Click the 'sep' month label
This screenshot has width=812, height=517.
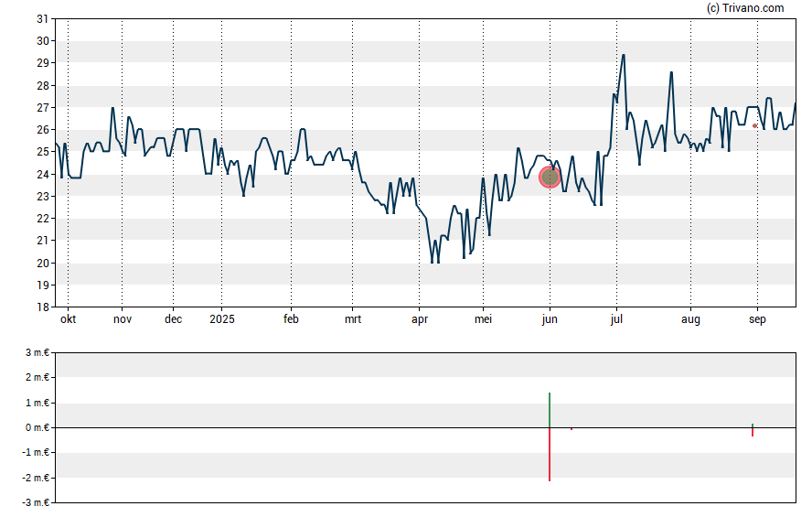point(757,319)
